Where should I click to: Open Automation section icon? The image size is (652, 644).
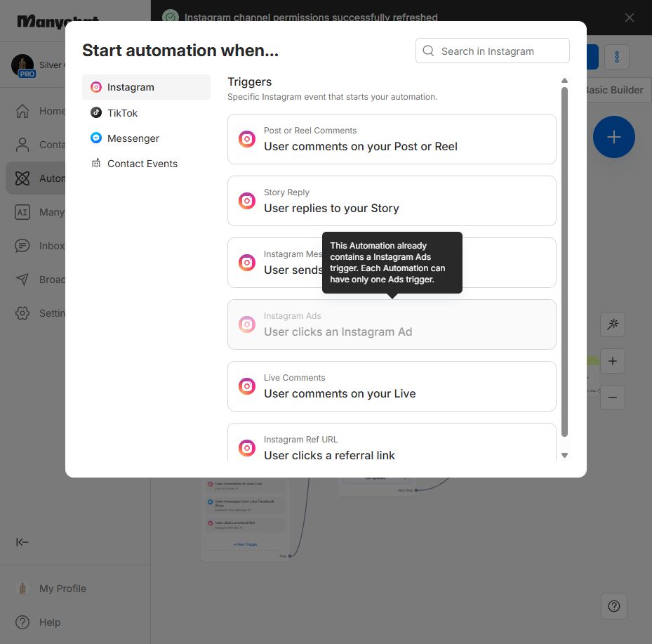click(22, 178)
